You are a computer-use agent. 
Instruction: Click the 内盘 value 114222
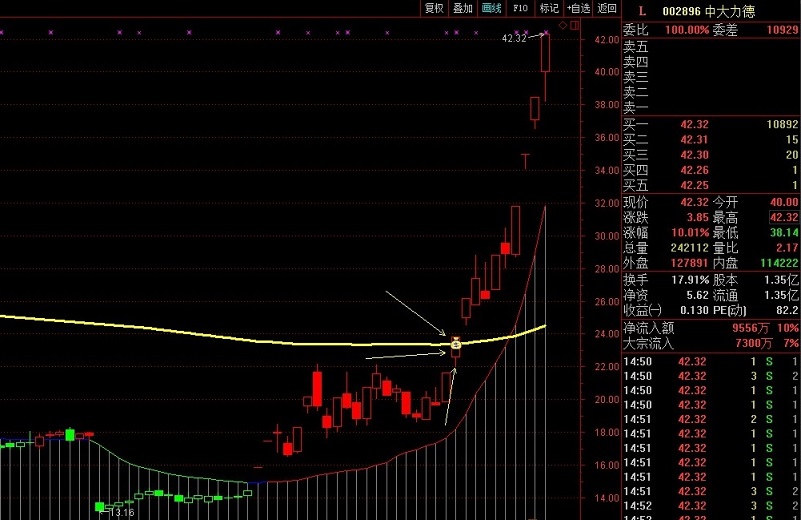tap(779, 263)
